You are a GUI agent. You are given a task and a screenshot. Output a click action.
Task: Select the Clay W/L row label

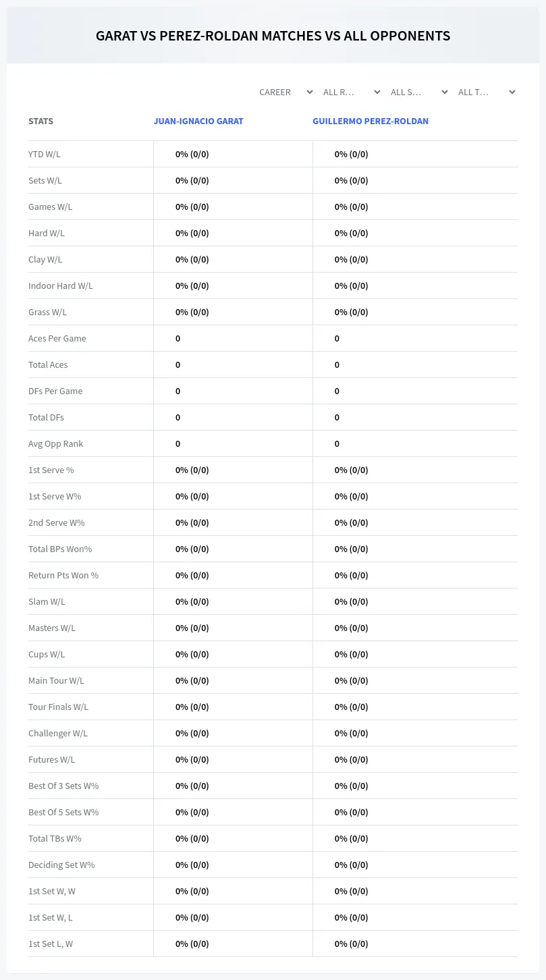[45, 259]
